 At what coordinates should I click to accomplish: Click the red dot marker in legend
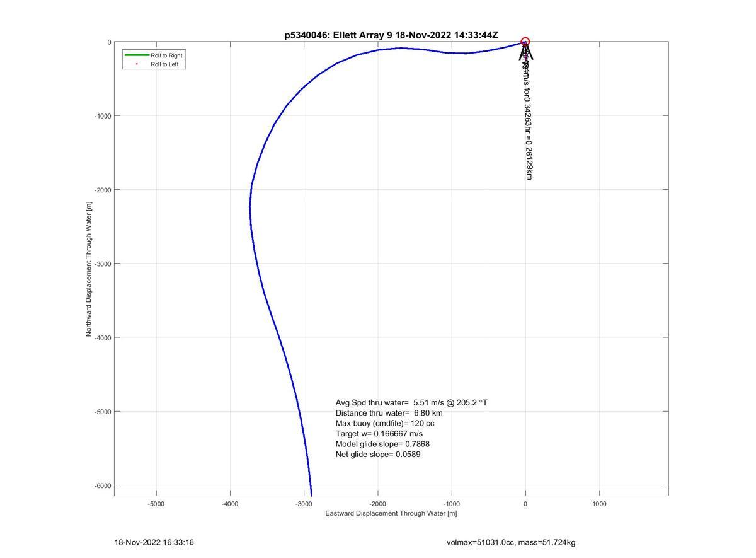pos(137,64)
